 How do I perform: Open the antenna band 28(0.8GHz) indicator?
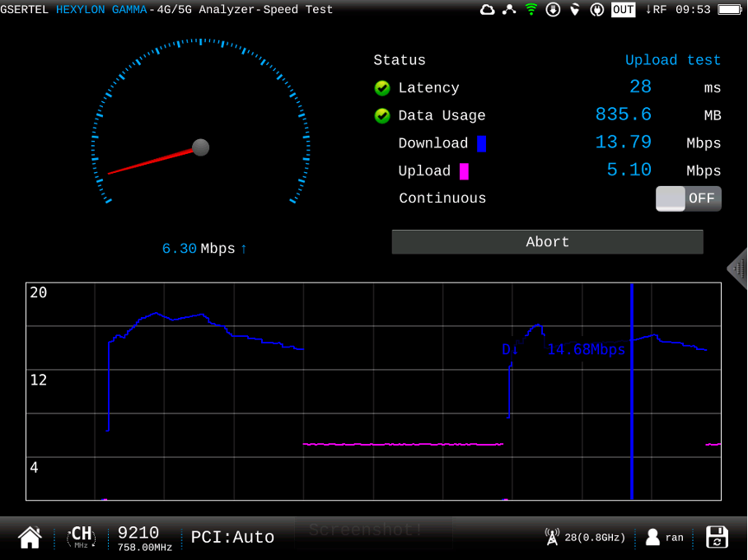coord(585,538)
